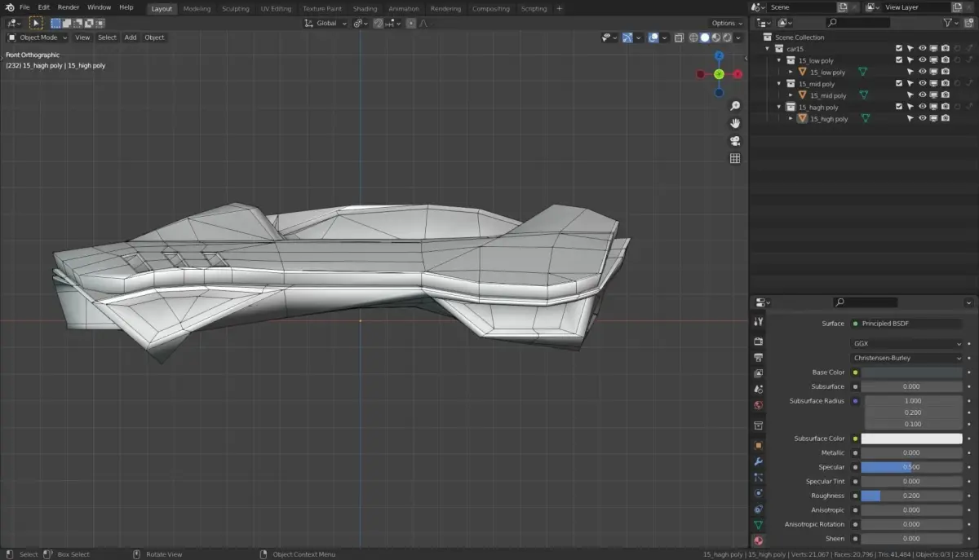Click the green Y axis gizmo ball
This screenshot has width=979, height=560.
coord(719,74)
